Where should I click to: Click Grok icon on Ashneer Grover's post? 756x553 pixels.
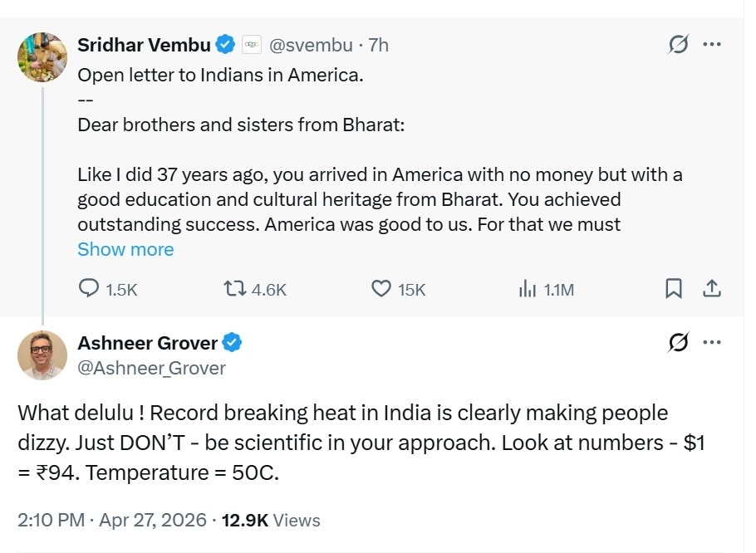coord(679,342)
